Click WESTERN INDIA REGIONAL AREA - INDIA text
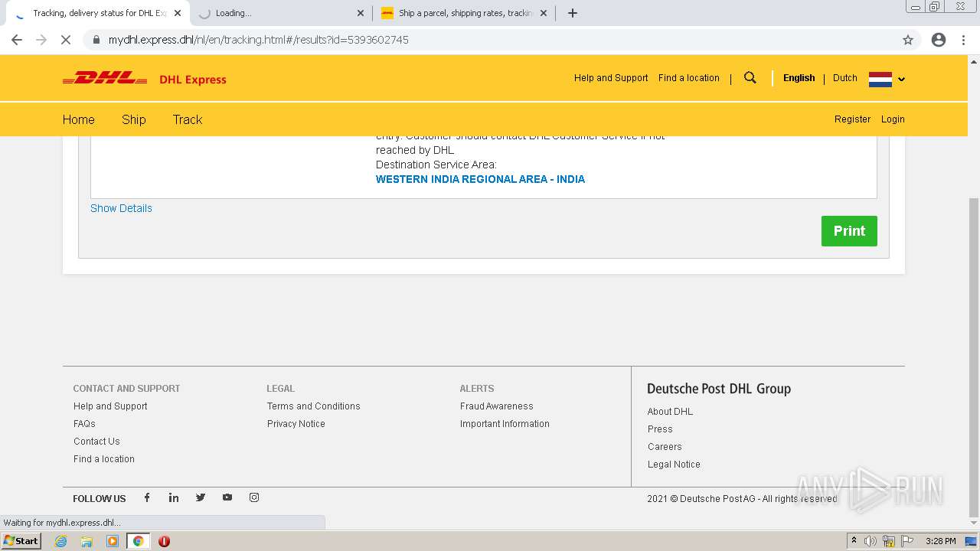 (x=480, y=179)
